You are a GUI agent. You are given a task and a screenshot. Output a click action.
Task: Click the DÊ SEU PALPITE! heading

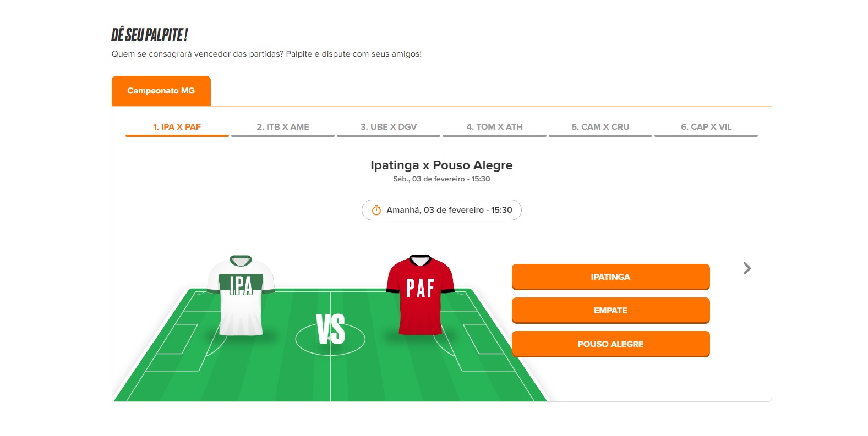click(x=150, y=35)
